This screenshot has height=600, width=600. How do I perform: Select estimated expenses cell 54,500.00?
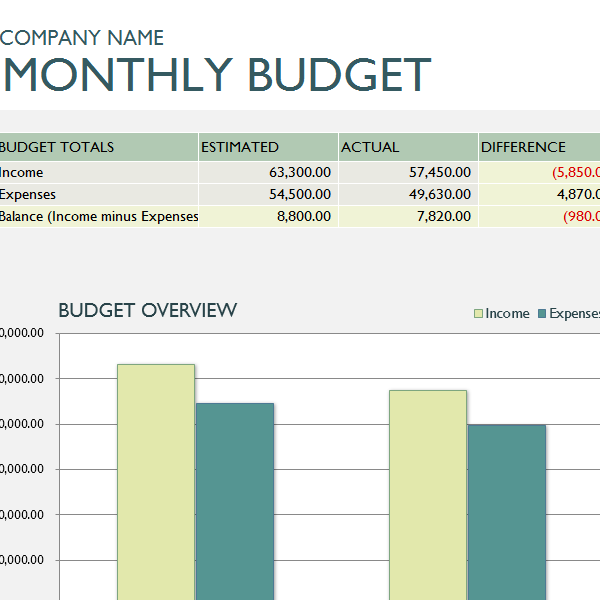click(x=268, y=194)
